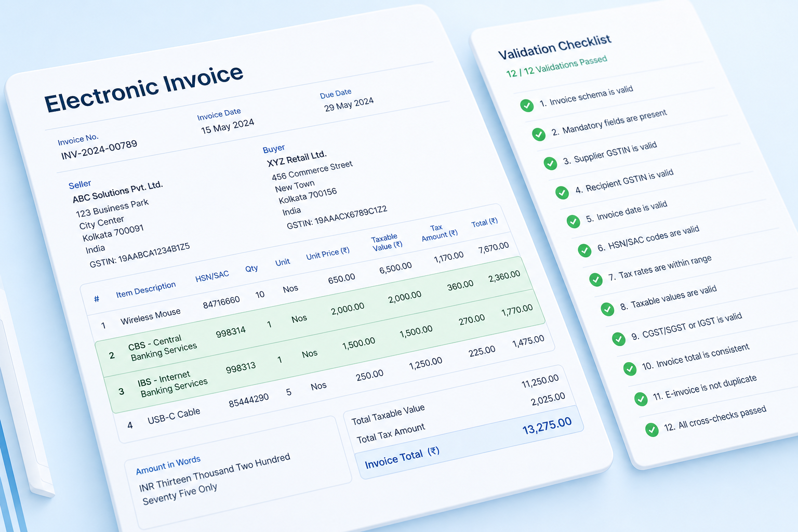
Task: Click the 12 / 12 Validations Passed text
Action: click(556, 66)
